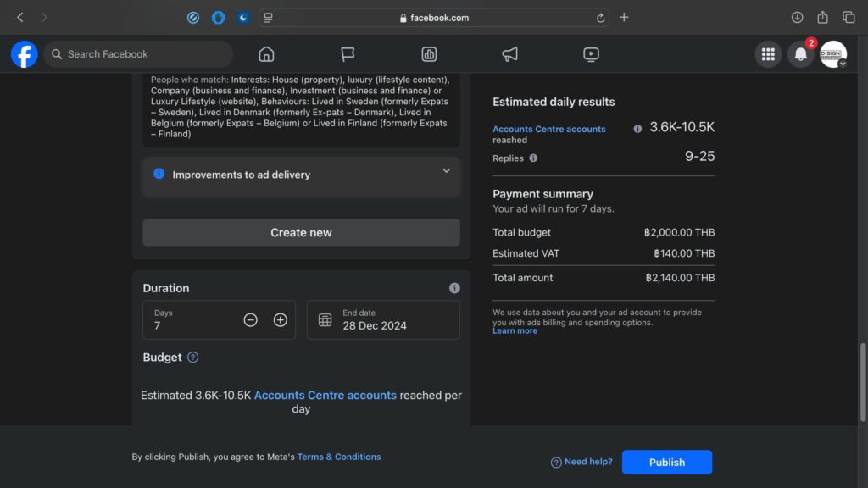Screen dimensions: 868x488
Task: Click the page vertical scrollbar
Action: pos(862,382)
